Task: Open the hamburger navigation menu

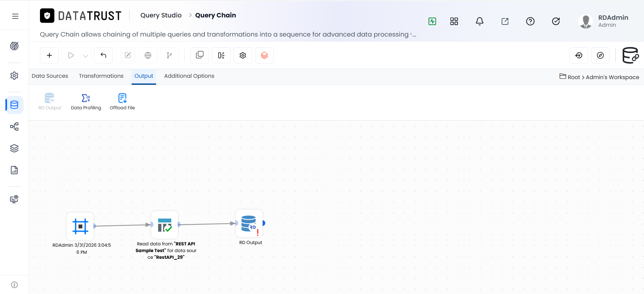Action: tap(15, 16)
